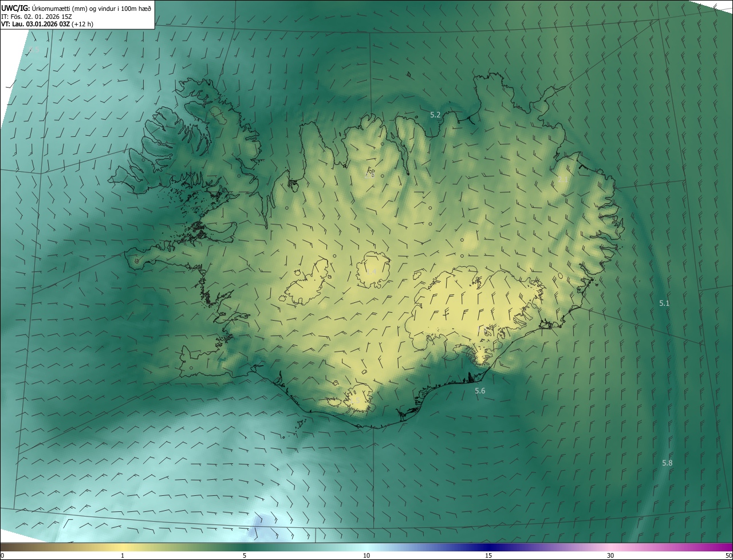Click the 1.4 label on Hofsjökull glacier
This screenshot has height=560, width=733.
371,271
